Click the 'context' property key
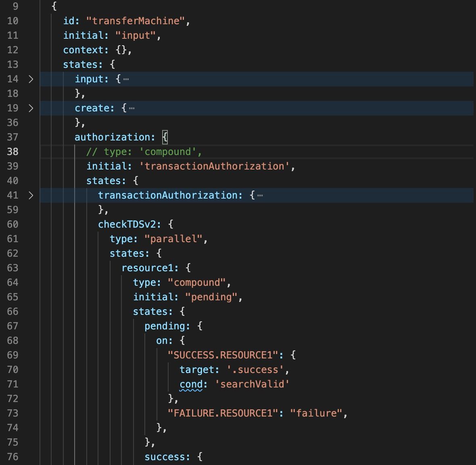 pos(83,50)
